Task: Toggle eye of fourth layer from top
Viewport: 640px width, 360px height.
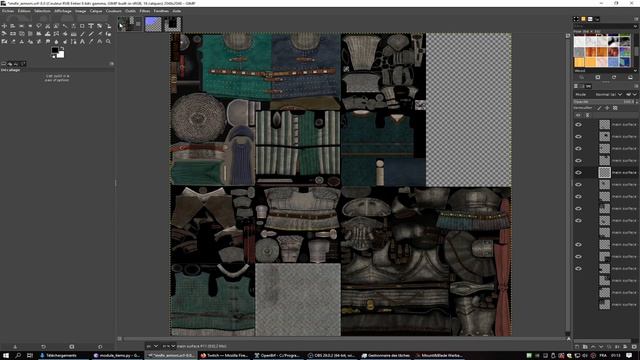Action: [x=578, y=161]
